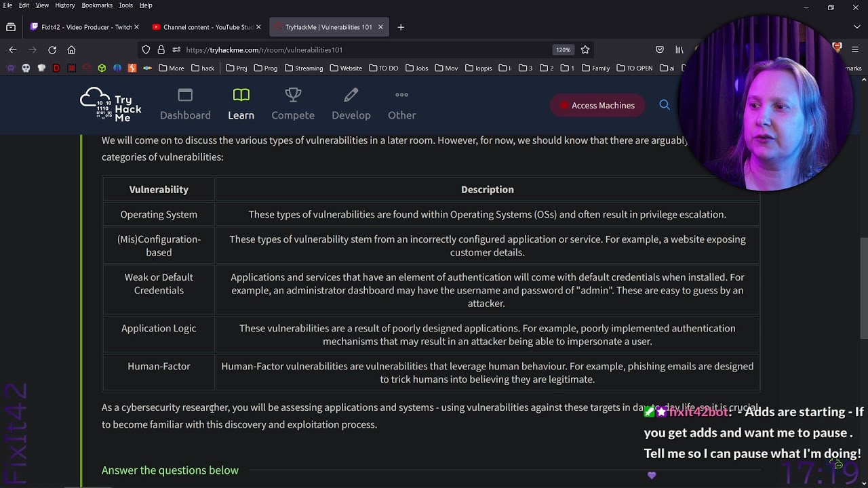Click the tracking protection shield icon

(146, 49)
